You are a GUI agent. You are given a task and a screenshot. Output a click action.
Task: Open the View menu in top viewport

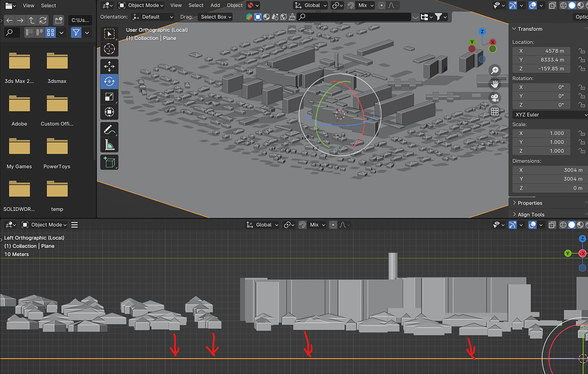coord(176,5)
